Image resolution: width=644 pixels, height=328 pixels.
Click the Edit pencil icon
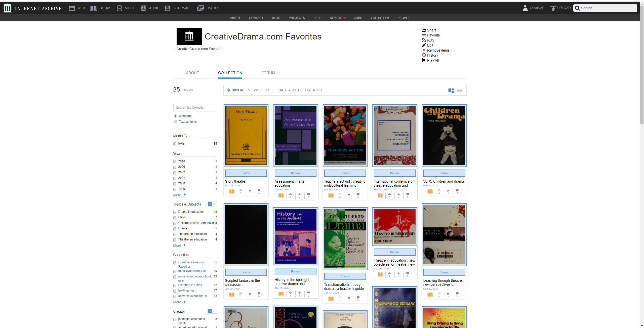click(x=424, y=45)
